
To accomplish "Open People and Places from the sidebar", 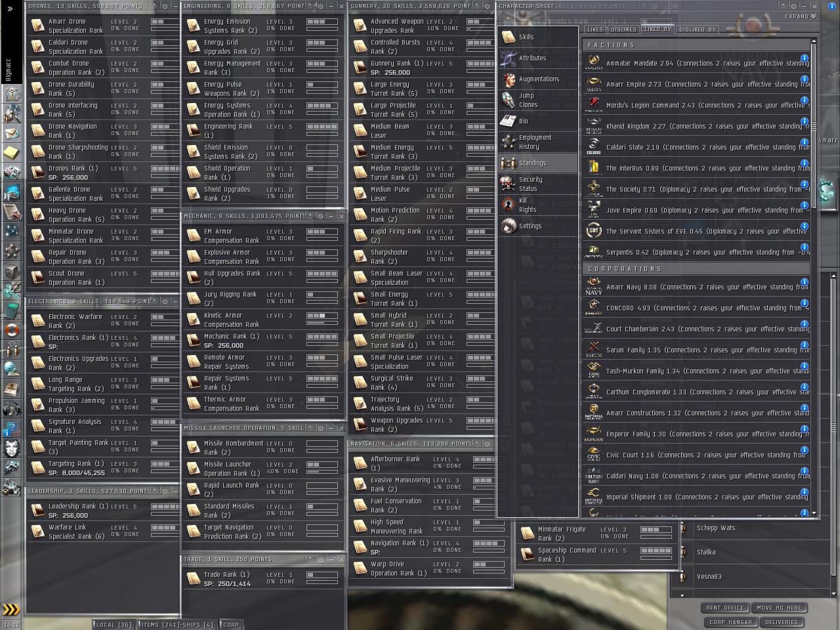I will click(x=12, y=114).
